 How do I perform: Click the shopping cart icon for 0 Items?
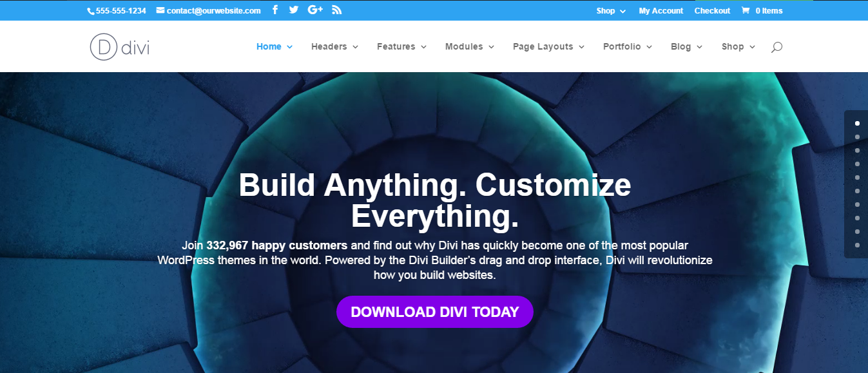pos(746,10)
